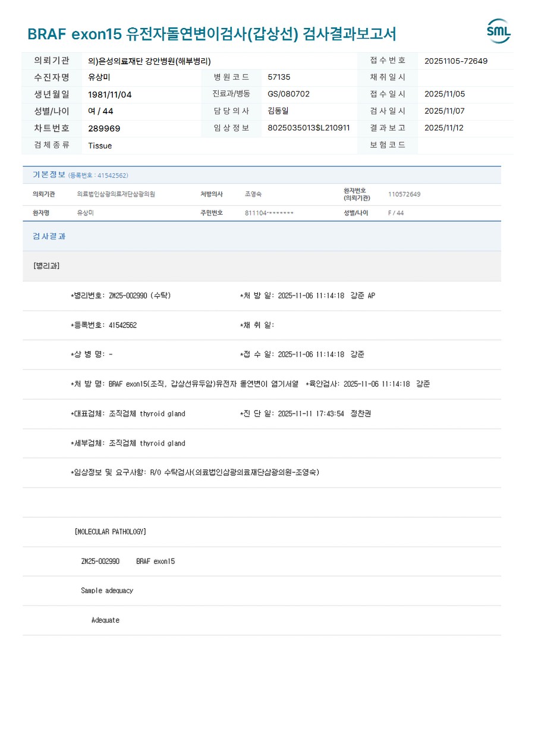The image size is (535, 756).
Task: Click the diagnosis date line with '정찬권'
Action: [x=306, y=413]
